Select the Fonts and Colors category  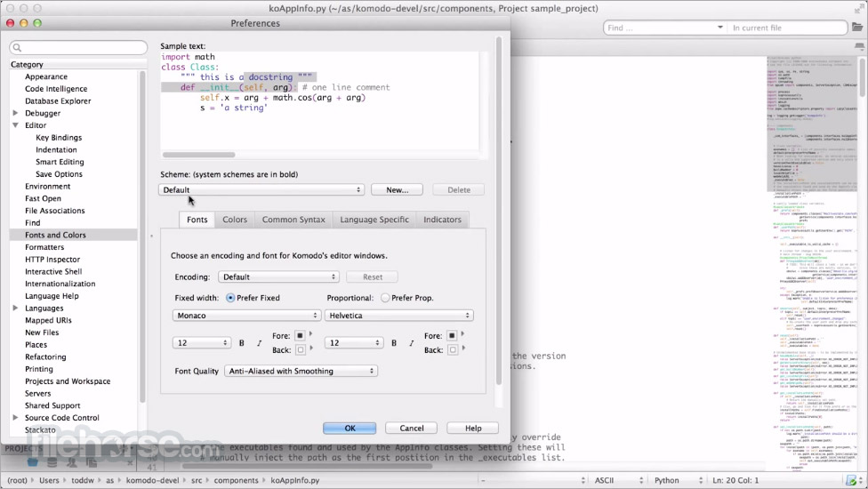coord(73,235)
